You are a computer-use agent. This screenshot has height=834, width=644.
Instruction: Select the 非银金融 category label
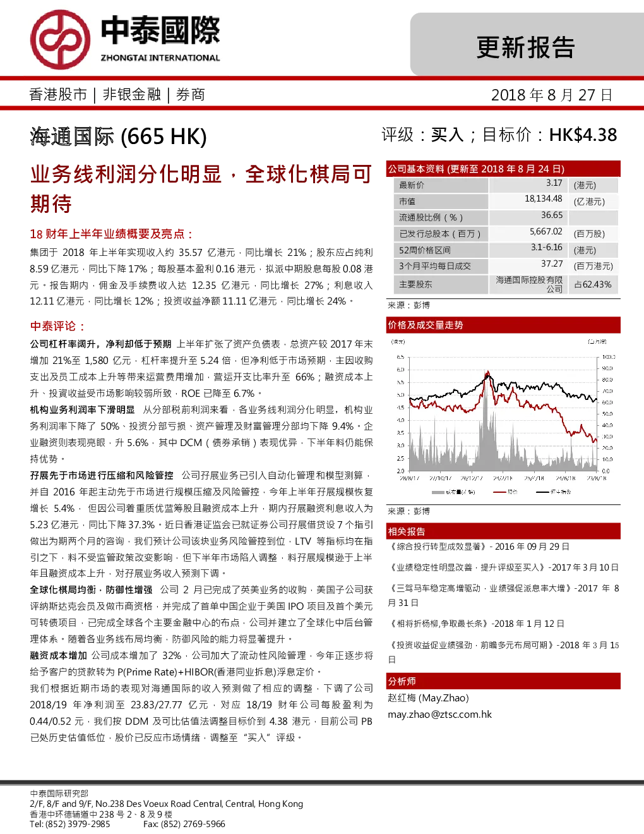click(132, 95)
